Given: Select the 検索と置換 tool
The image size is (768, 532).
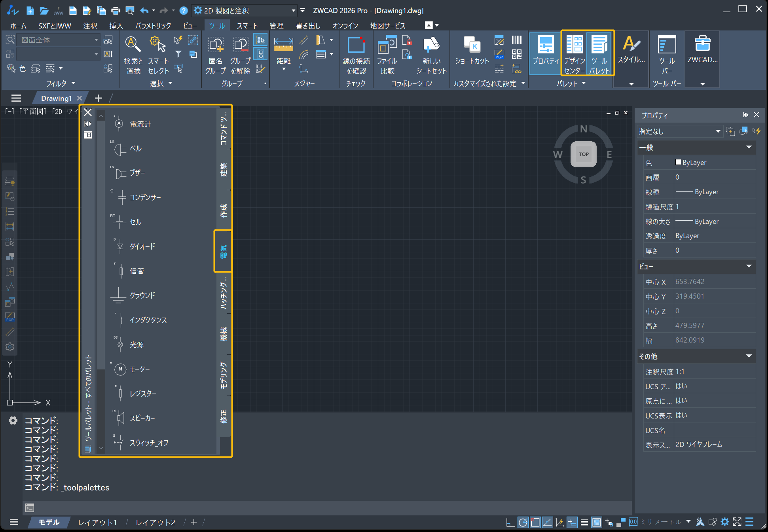Looking at the screenshot, I should [x=133, y=54].
